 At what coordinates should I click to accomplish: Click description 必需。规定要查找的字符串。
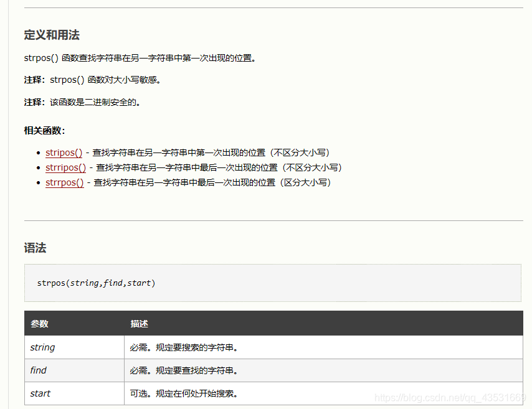pos(184,370)
